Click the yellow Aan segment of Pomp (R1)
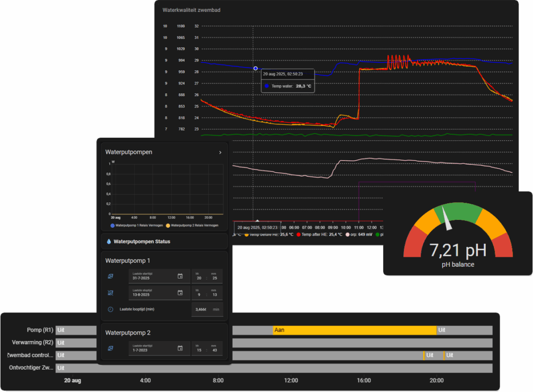Image resolution: width=533 pixels, height=392 pixels. (354, 330)
